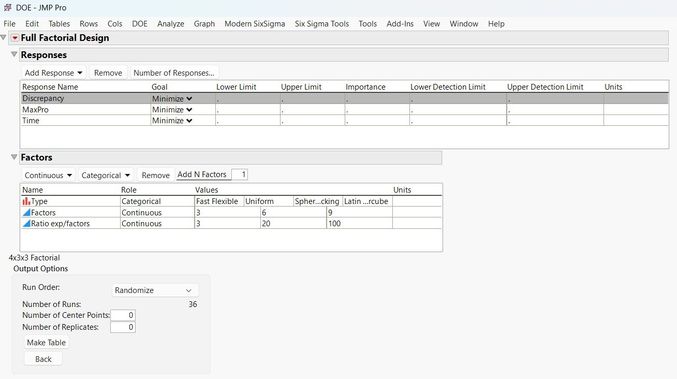Click the Upper Limit cell for Time
677x379 pixels.
[312, 120]
